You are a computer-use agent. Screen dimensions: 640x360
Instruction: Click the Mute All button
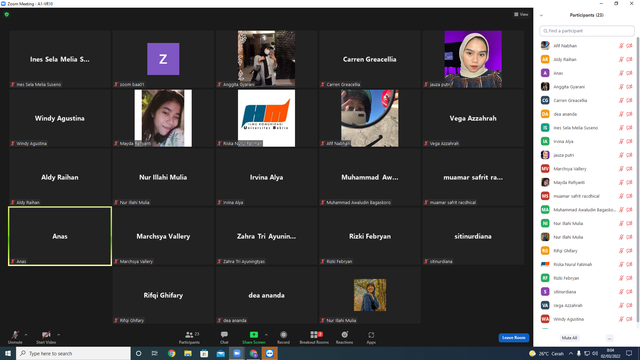coord(569,338)
